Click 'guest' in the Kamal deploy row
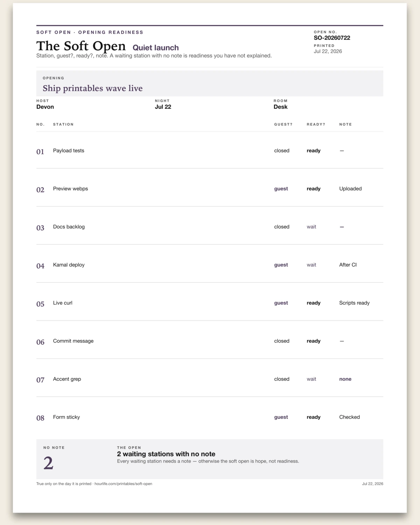Image resolution: width=420 pixels, height=525 pixels. [x=281, y=265]
